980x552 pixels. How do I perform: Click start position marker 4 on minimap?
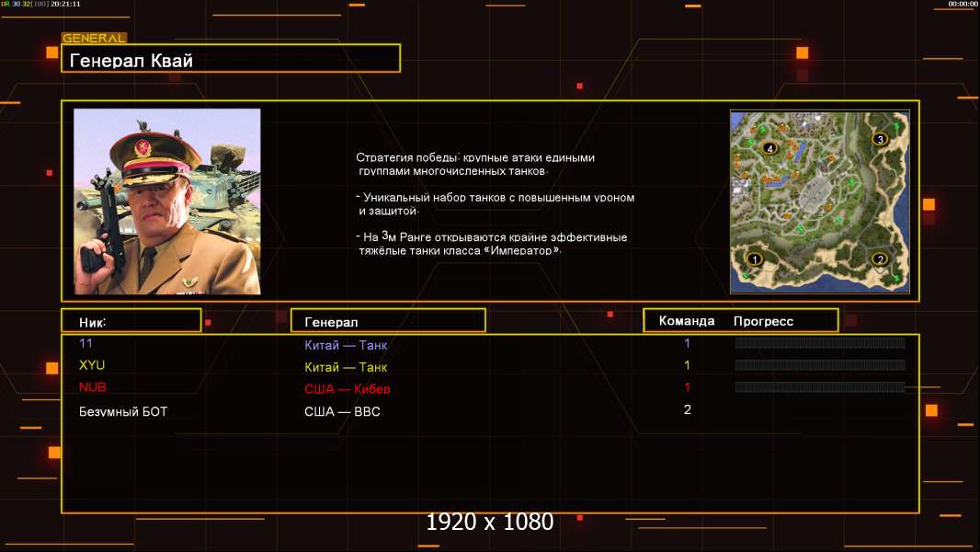click(x=770, y=148)
